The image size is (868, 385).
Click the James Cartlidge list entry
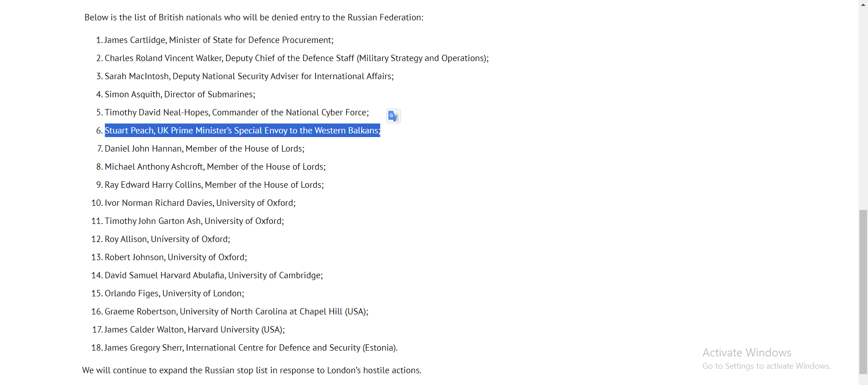(x=219, y=40)
